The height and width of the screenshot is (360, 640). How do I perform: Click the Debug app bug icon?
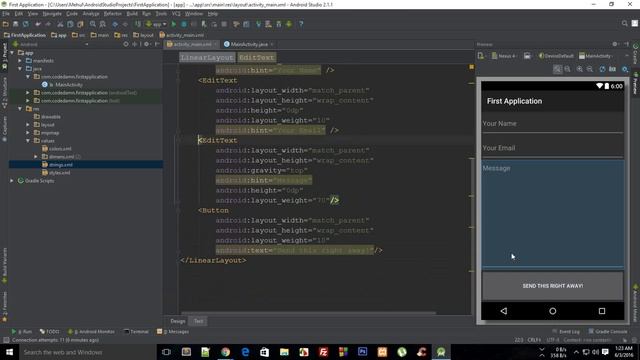(x=184, y=24)
